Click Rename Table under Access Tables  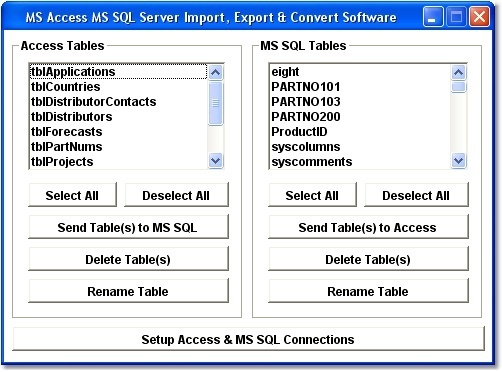pyautogui.click(x=128, y=291)
